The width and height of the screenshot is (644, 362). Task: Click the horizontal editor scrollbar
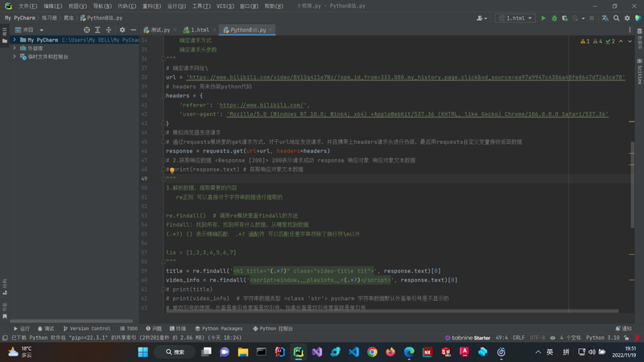392,311
